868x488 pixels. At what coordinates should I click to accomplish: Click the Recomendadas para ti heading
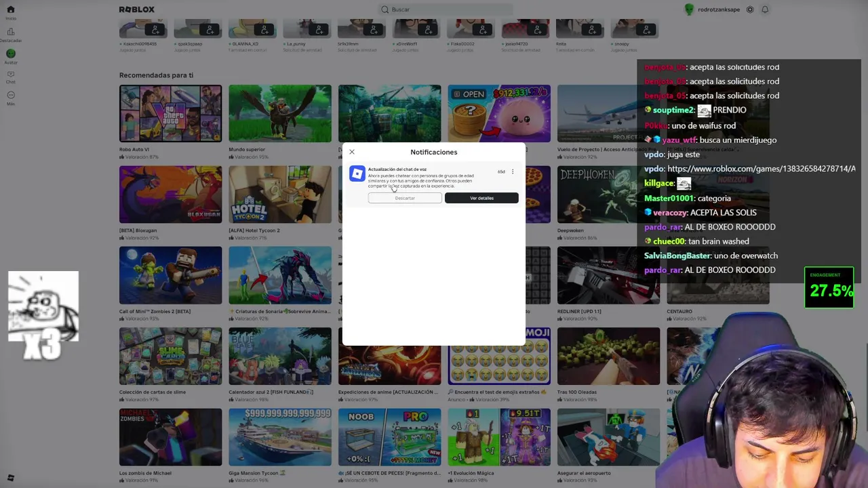tap(156, 75)
